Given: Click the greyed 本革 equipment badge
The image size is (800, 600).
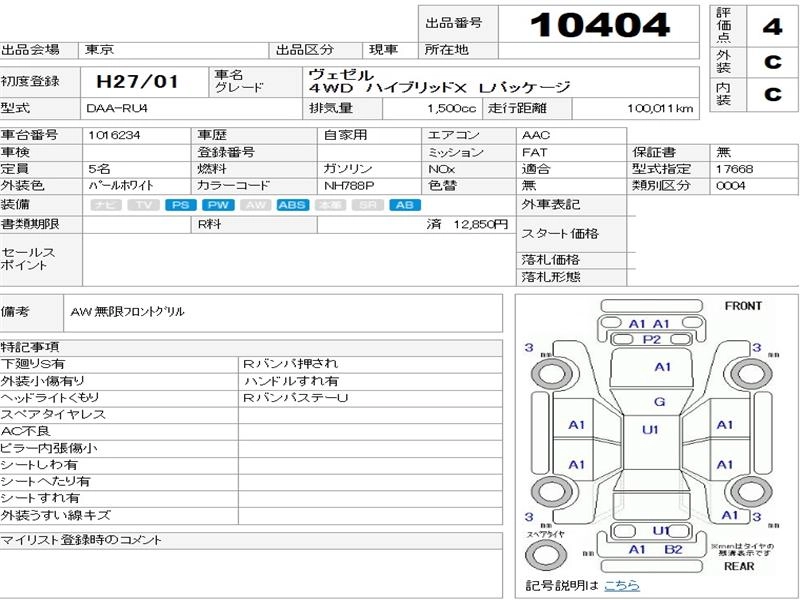Looking at the screenshot, I should [x=331, y=205].
